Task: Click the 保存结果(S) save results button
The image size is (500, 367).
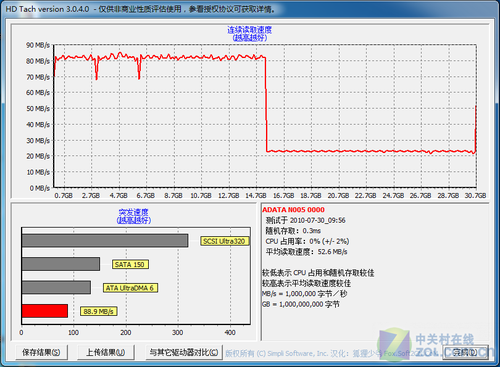Action: 41,352
